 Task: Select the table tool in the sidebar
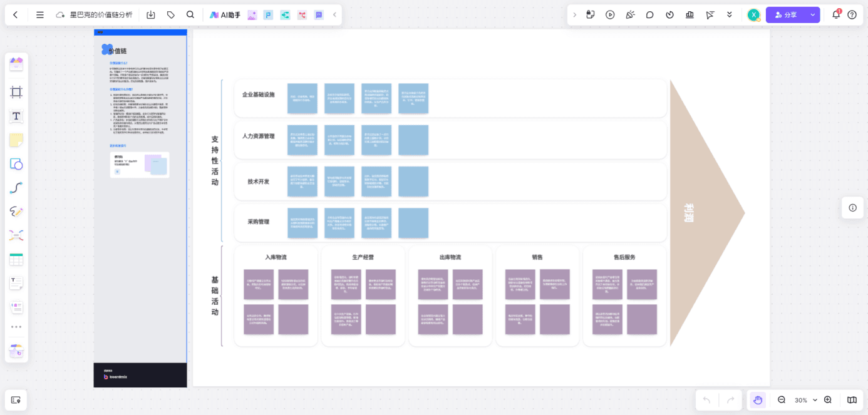(x=16, y=259)
